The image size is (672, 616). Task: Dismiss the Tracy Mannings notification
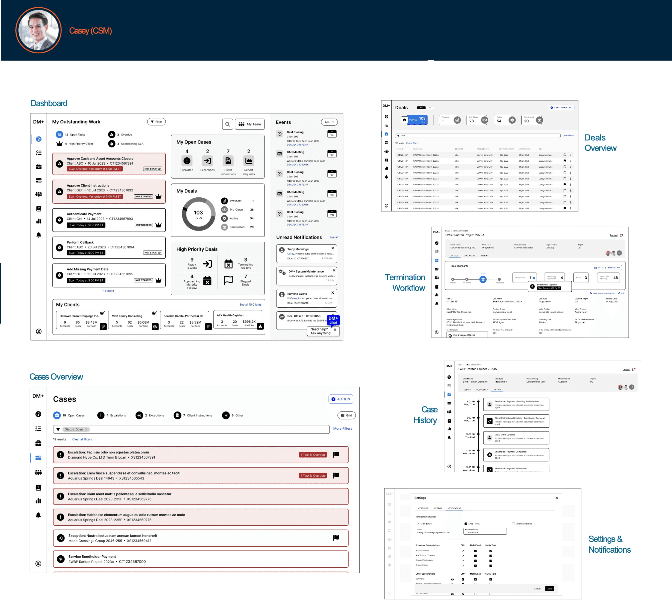coord(333,248)
